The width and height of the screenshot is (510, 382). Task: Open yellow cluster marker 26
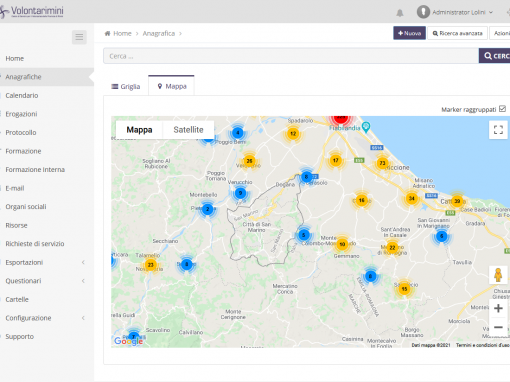(249, 161)
